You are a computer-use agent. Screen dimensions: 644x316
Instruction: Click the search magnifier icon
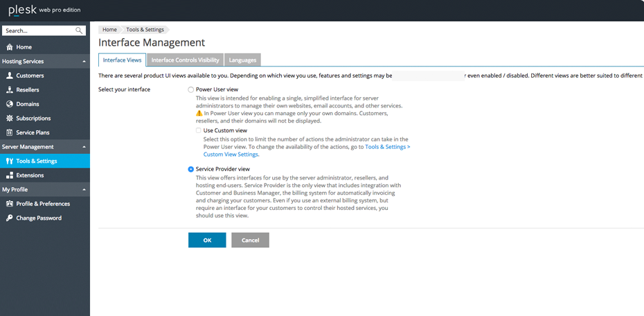pos(79,30)
